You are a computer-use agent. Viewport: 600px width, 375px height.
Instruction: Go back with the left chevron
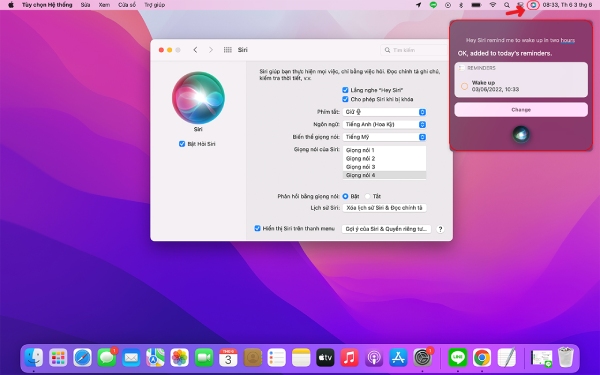point(196,50)
